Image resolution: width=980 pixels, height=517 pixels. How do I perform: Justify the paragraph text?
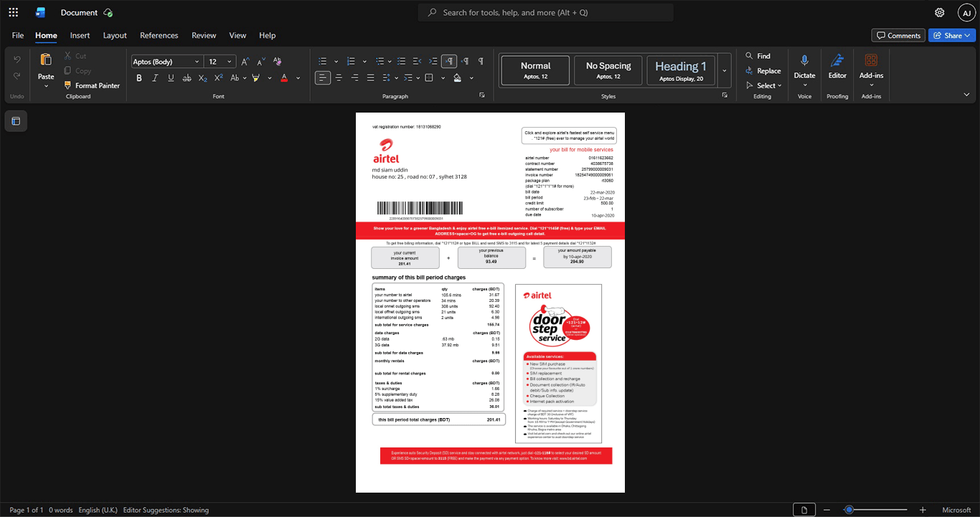(x=370, y=78)
